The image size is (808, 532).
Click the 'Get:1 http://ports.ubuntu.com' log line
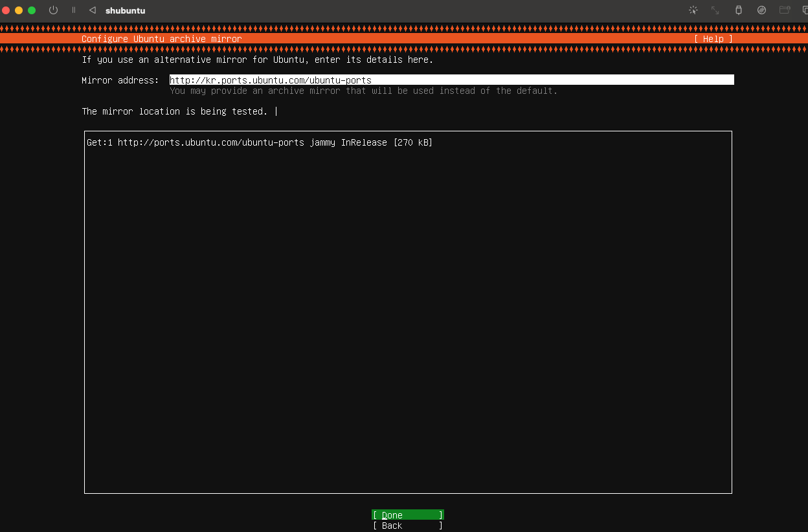tap(260, 142)
